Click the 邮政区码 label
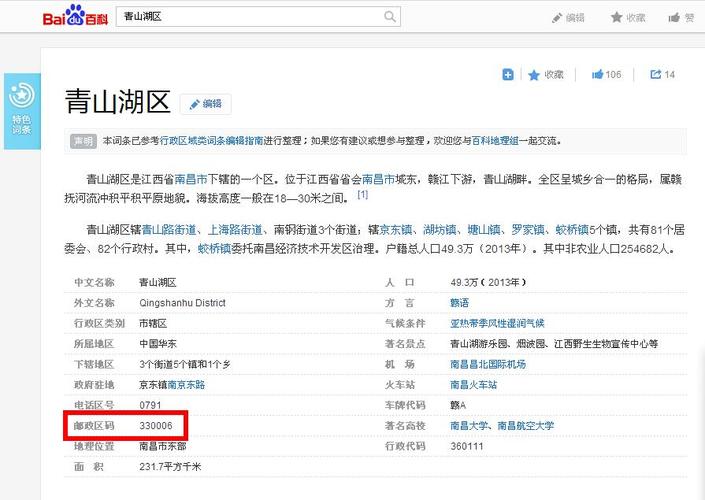The width and height of the screenshot is (705, 500). [94, 426]
